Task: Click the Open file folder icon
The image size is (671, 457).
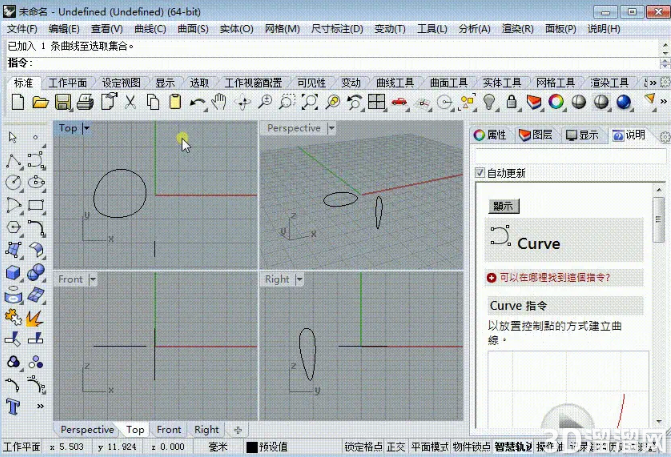Action: tap(41, 102)
